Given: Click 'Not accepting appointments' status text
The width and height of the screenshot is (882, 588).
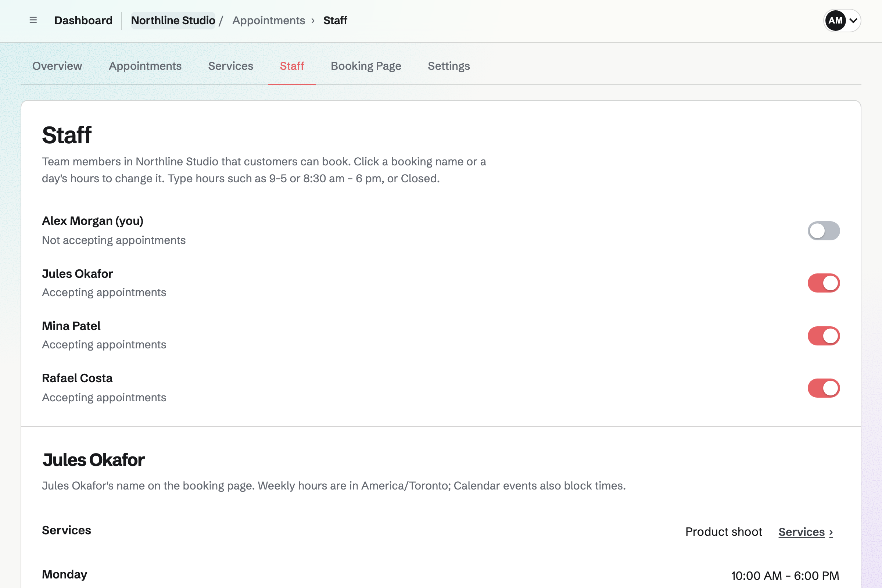Looking at the screenshot, I should coord(114,240).
